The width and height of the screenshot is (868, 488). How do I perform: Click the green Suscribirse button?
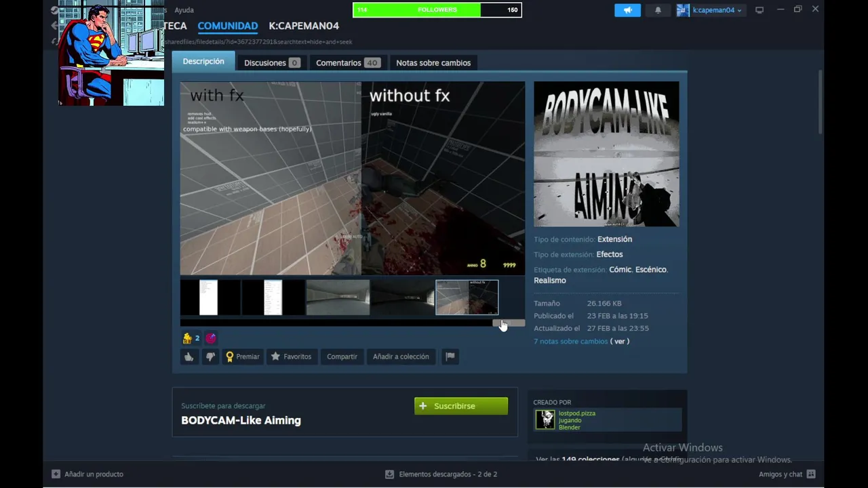click(x=461, y=406)
